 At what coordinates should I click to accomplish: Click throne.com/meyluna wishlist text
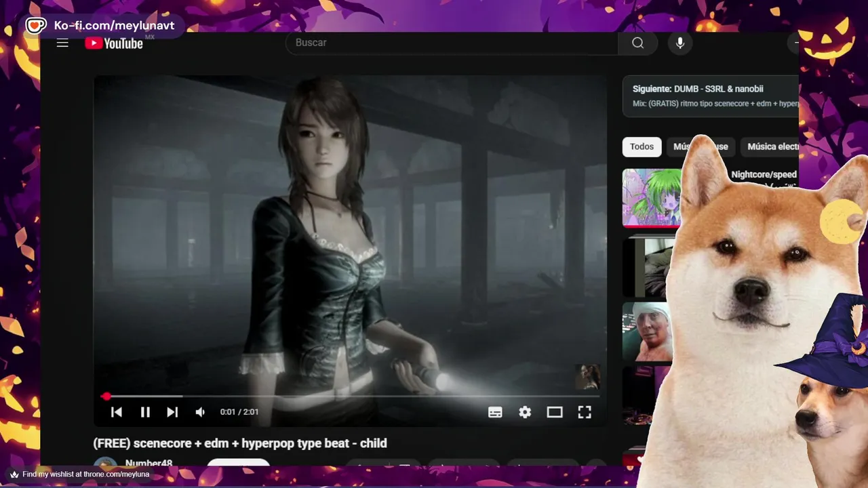pyautogui.click(x=85, y=474)
